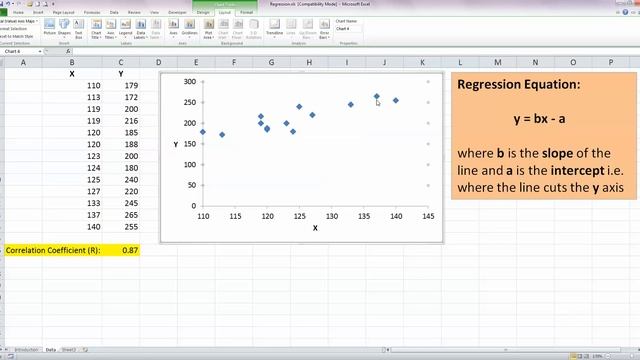Click the Chart Wall icon
Image resolution: width=640 pixels, height=360 pixels.
click(223, 29)
